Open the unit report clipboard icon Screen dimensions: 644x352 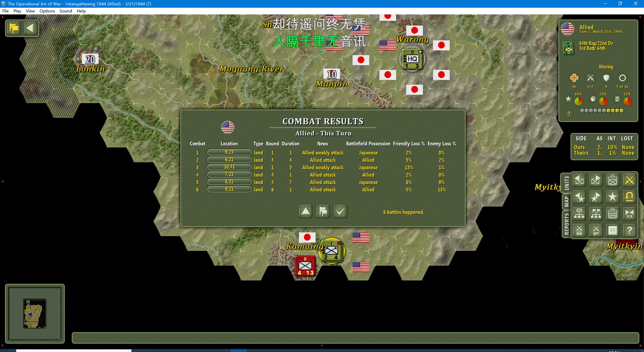click(x=613, y=180)
